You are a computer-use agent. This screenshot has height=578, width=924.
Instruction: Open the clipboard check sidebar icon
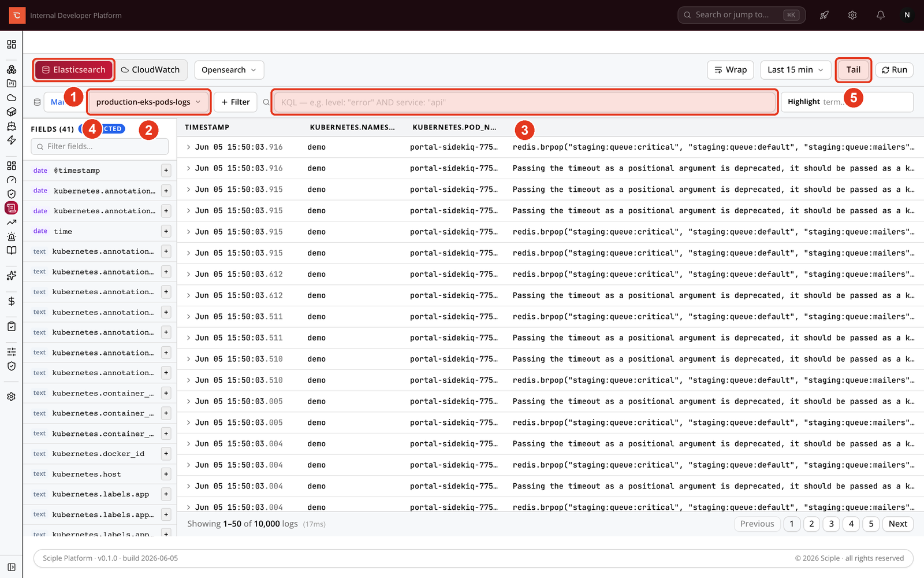click(11, 327)
